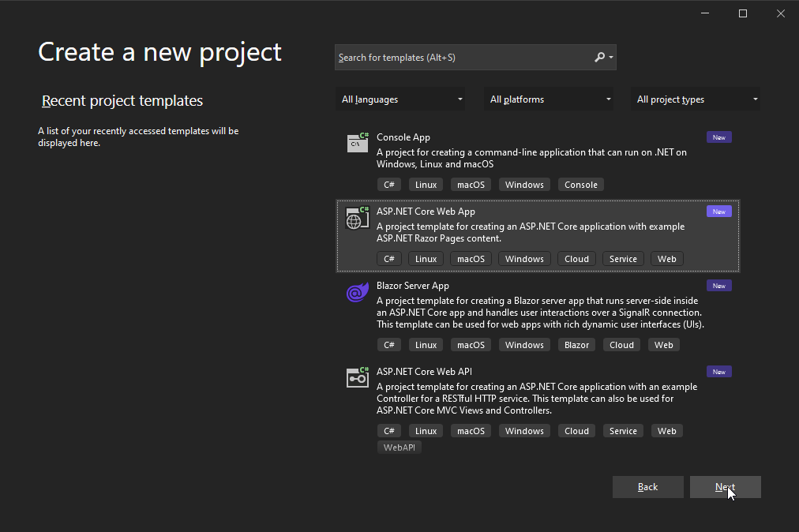Viewport: 799px width, 532px height.
Task: Close the Create a new project window
Action: [x=781, y=13]
